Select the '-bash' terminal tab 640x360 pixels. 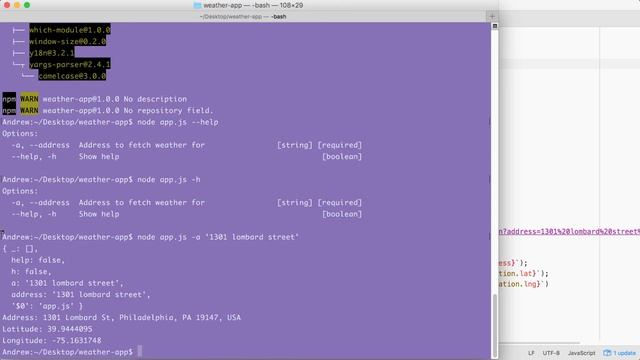(243, 17)
